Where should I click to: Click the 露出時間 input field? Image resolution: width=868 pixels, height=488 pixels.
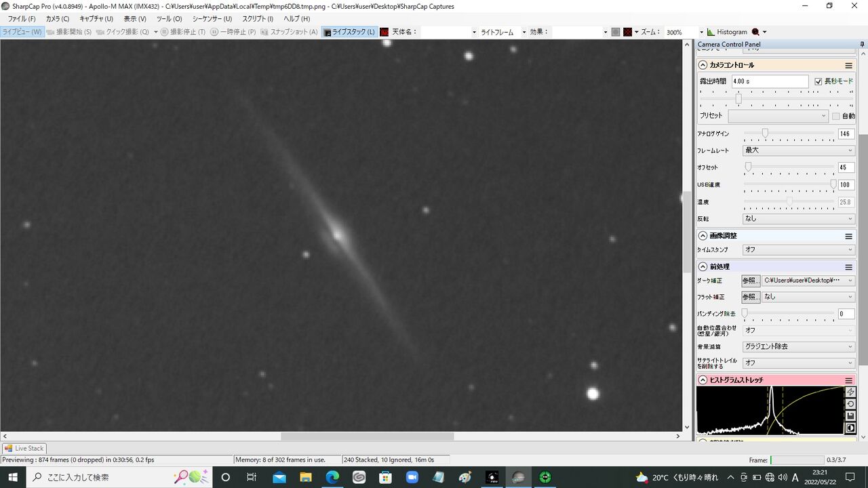(770, 81)
